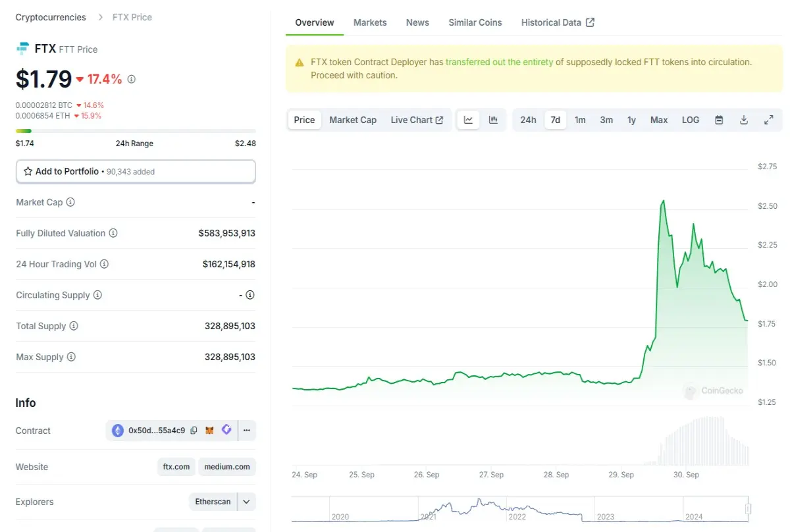The height and width of the screenshot is (532, 790).
Task: Click the 0.00002812 BTC price text
Action: pos(44,105)
